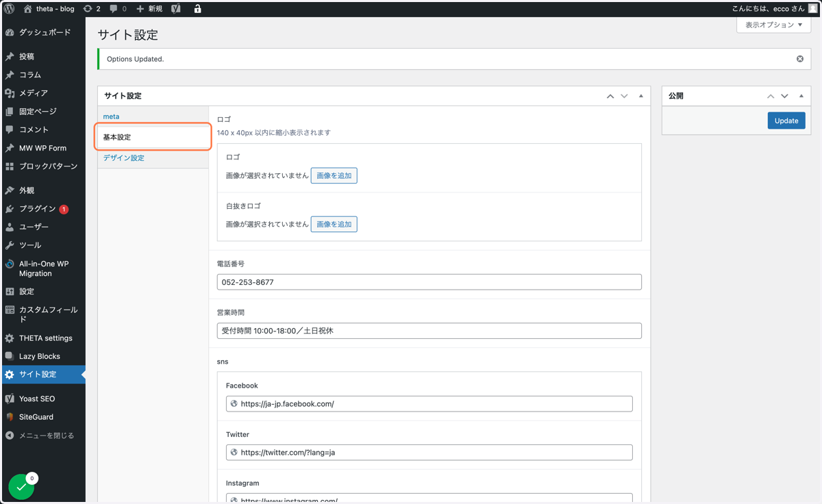Screen dimensions: 822x504
Task: Click the padlock icon in admin bar
Action: pos(197,9)
